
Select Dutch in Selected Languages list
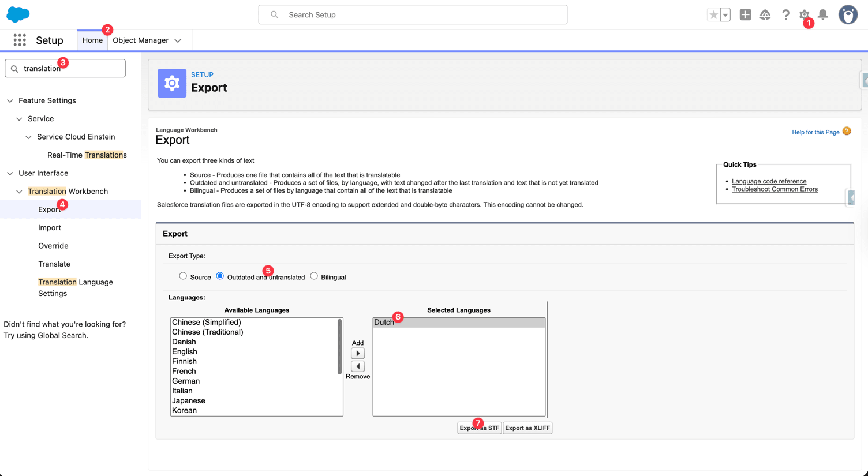[x=459, y=323]
